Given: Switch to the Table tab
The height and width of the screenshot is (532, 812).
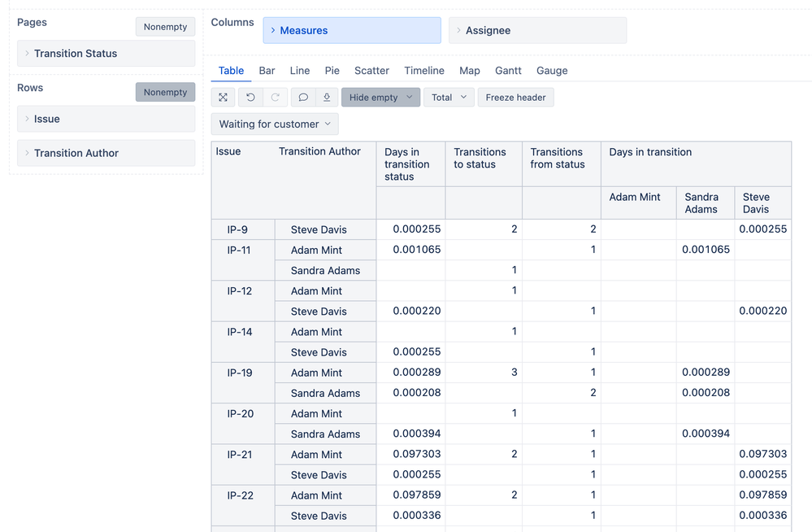Looking at the screenshot, I should click(231, 71).
